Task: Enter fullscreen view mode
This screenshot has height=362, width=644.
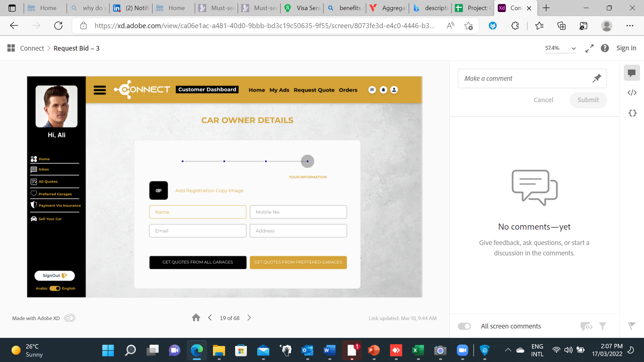Action: [589, 48]
